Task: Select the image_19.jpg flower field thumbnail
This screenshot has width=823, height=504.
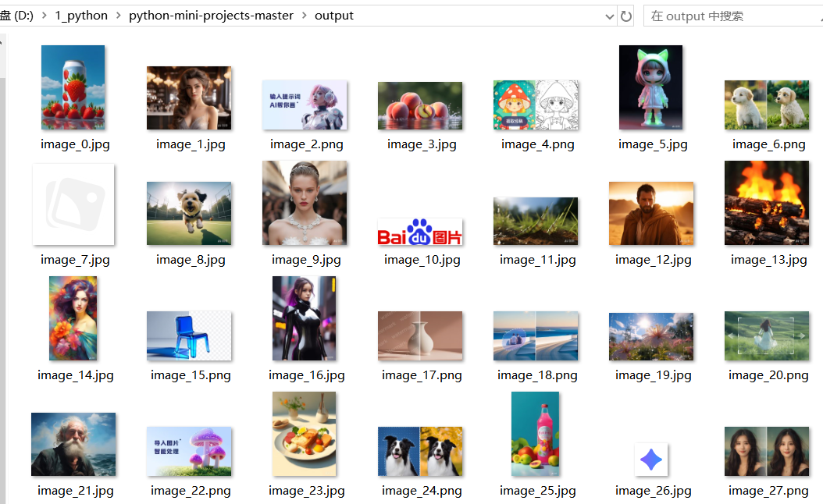Action: point(651,337)
